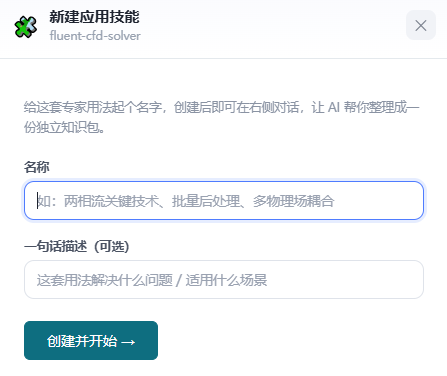Screen dimensions: 447x376
Task: Click the 一句话描述 (可选) label
Action: [77, 246]
